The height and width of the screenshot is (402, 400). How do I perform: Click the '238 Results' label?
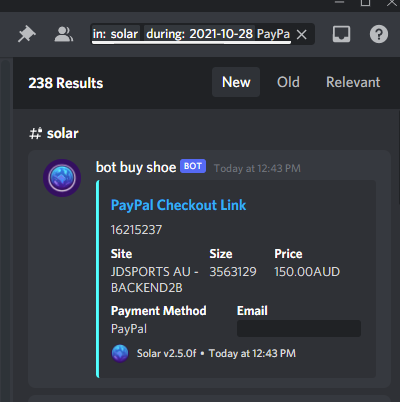coord(66,83)
